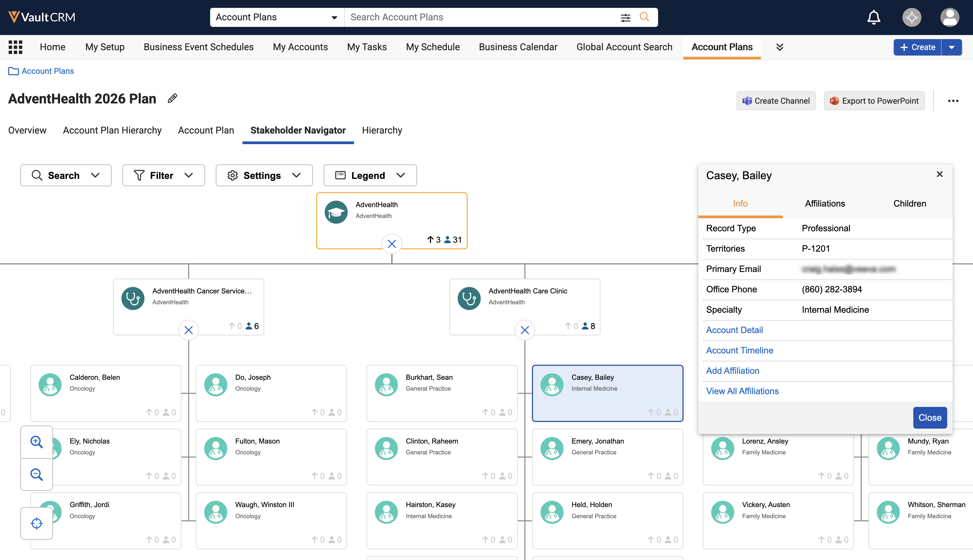Switch to the Account Plan tab
973x560 pixels.
point(206,130)
